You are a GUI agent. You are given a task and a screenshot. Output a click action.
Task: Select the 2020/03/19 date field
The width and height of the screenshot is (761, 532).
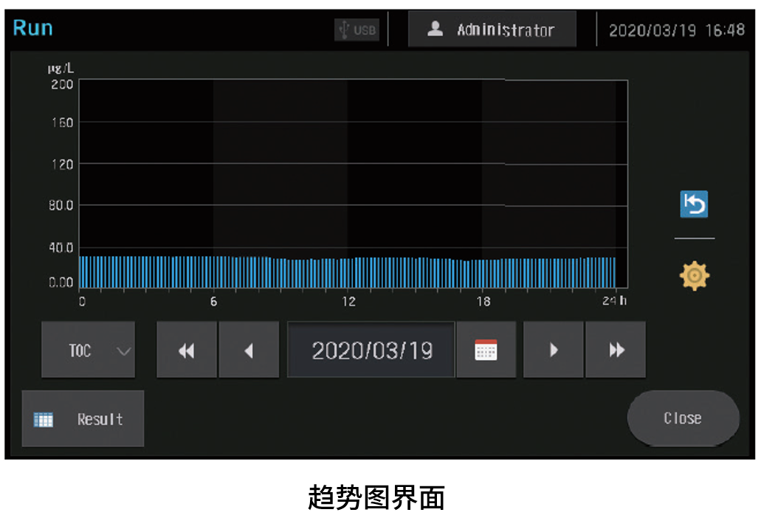point(371,350)
